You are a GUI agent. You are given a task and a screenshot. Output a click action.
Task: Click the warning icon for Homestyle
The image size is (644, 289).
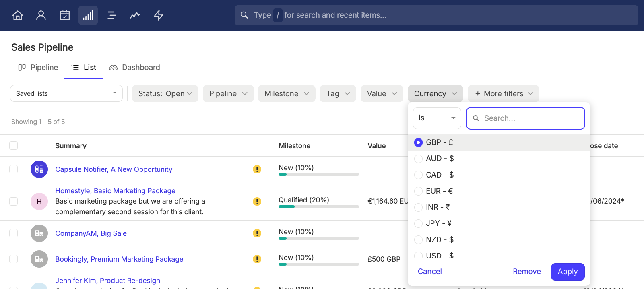click(257, 201)
